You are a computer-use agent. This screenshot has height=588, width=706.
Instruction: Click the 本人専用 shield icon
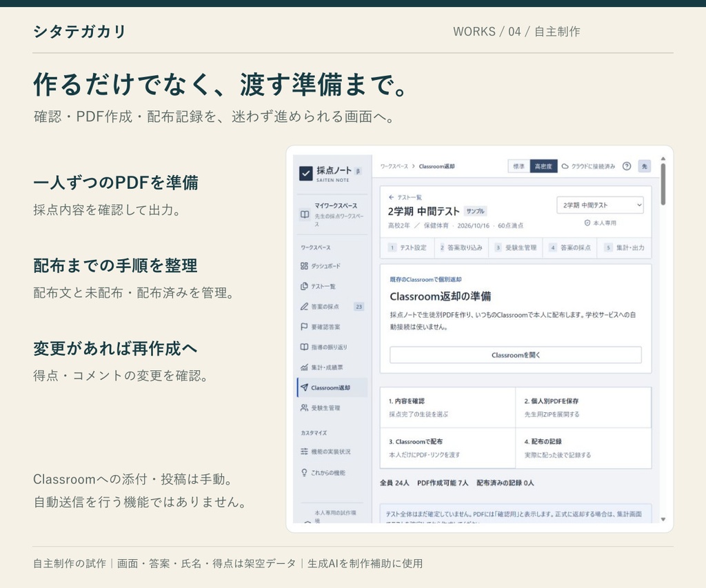point(587,223)
